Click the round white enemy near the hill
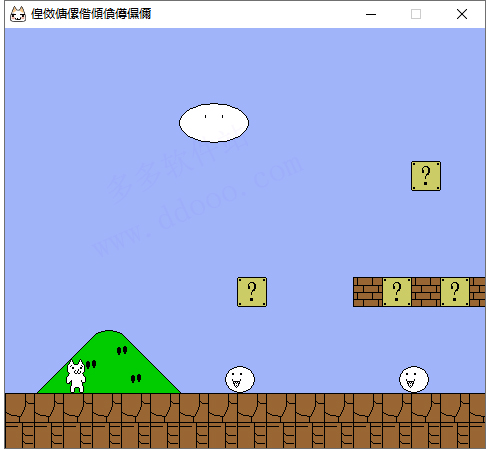Screen dimensions: 490x453 click(240, 379)
